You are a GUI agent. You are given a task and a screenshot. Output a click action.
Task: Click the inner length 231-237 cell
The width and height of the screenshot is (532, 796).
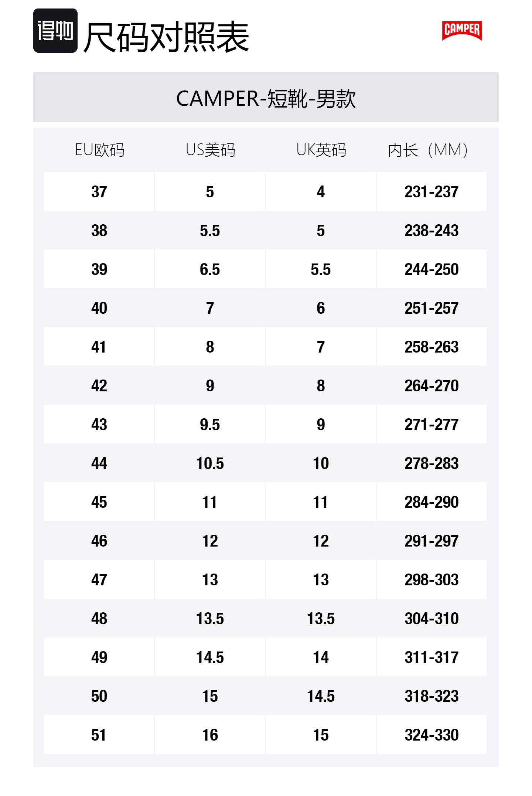pyautogui.click(x=432, y=192)
